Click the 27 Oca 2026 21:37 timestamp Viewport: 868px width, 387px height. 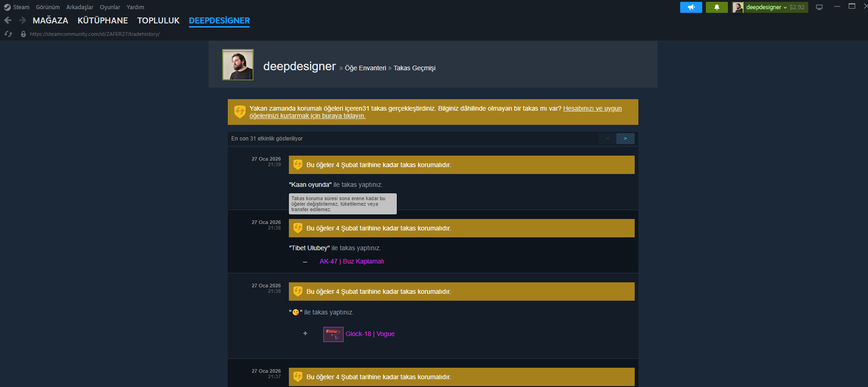coord(266,374)
